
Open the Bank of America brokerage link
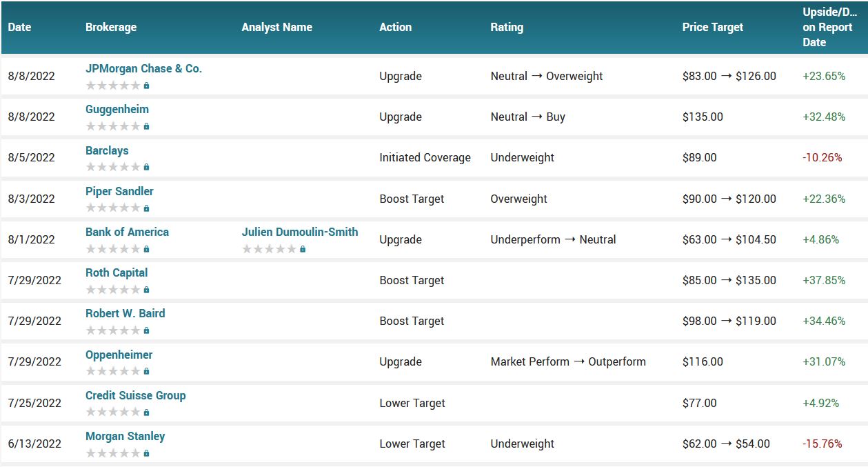[127, 232]
